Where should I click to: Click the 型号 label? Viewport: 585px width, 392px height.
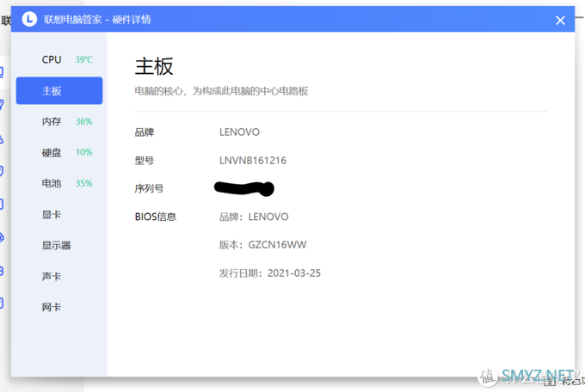pos(144,161)
